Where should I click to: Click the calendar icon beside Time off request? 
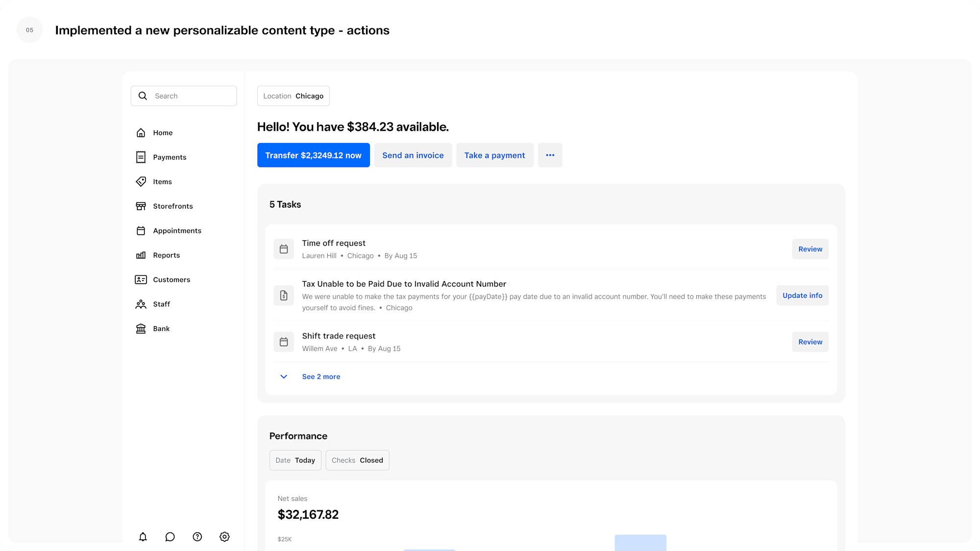284,249
